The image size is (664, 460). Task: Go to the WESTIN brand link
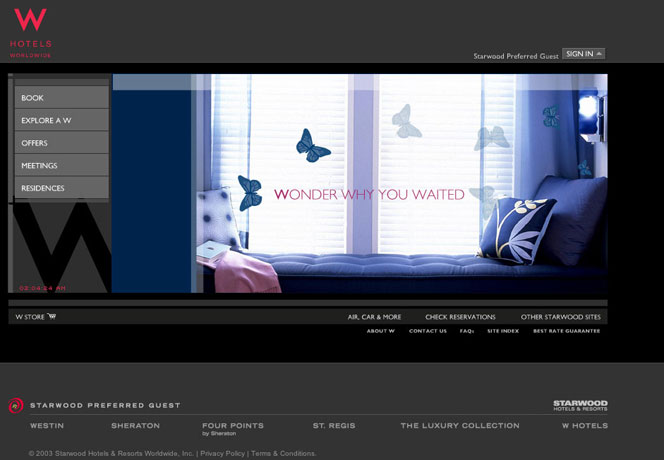point(47,426)
